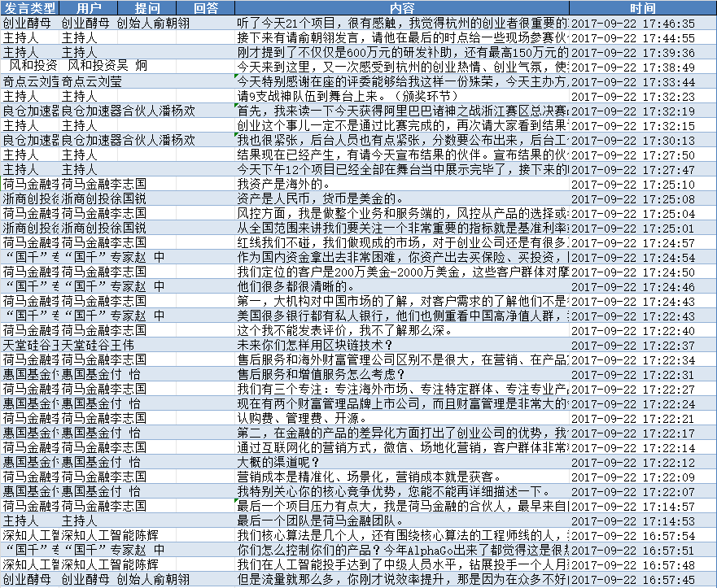The height and width of the screenshot is (588, 717).
Task: Click the timestamp 2017-09-22 16:57:54
Action: click(x=642, y=535)
